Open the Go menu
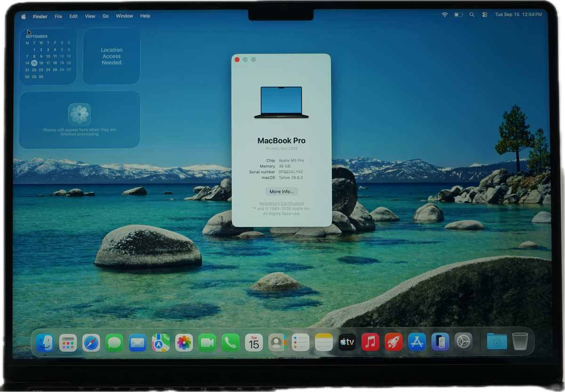 point(105,16)
